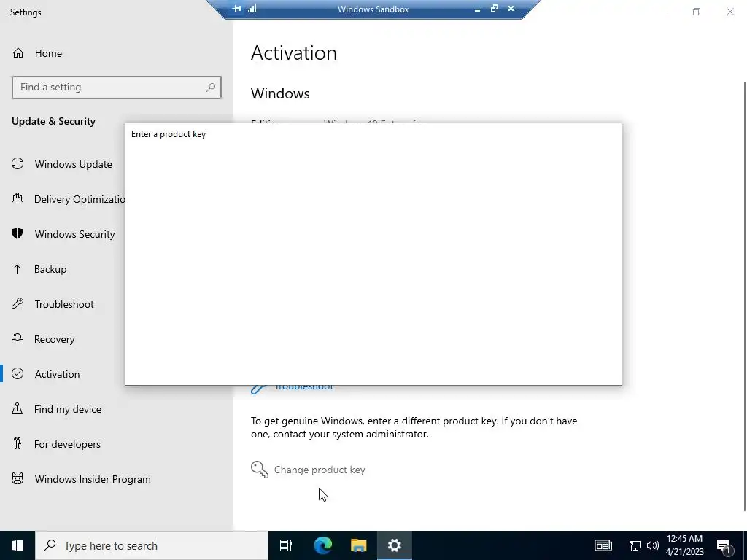747x560 pixels.
Task: Click the Settings gear taskbar icon
Action: [395, 545]
